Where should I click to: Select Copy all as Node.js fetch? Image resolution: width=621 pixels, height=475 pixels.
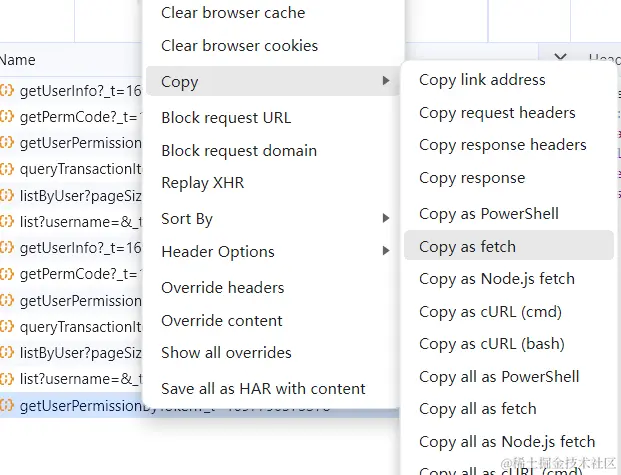pyautogui.click(x=507, y=441)
